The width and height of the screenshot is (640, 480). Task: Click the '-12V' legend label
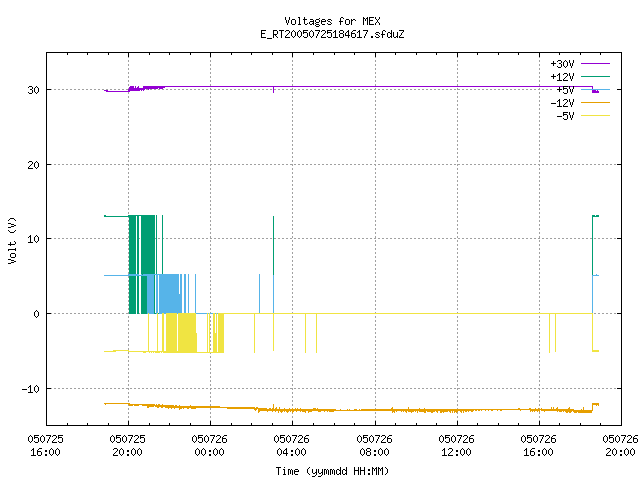pos(562,103)
